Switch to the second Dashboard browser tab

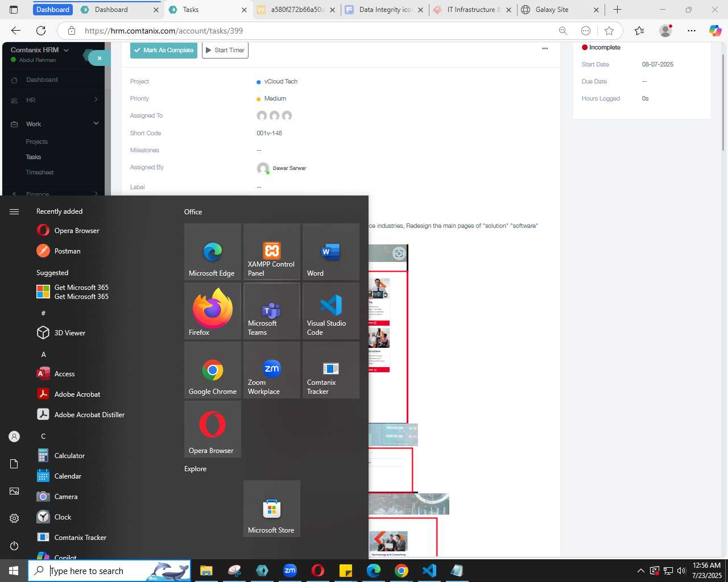click(x=118, y=10)
